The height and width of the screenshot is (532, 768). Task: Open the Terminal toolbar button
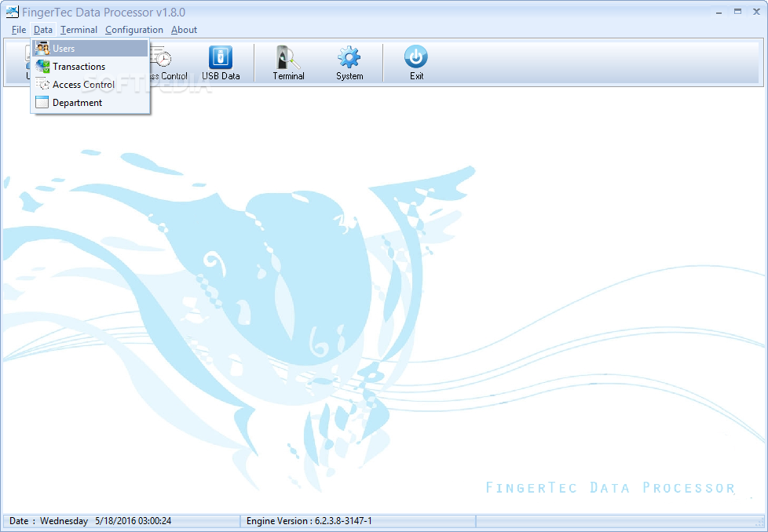pyautogui.click(x=288, y=63)
